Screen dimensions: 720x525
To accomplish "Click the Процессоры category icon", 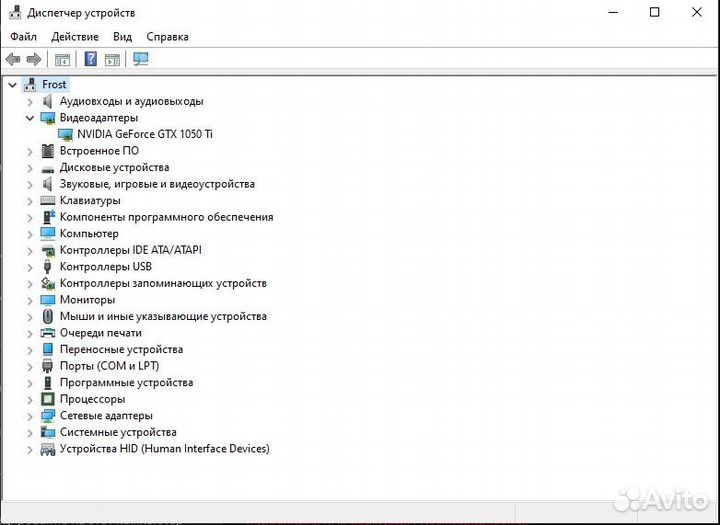I will click(x=48, y=399).
